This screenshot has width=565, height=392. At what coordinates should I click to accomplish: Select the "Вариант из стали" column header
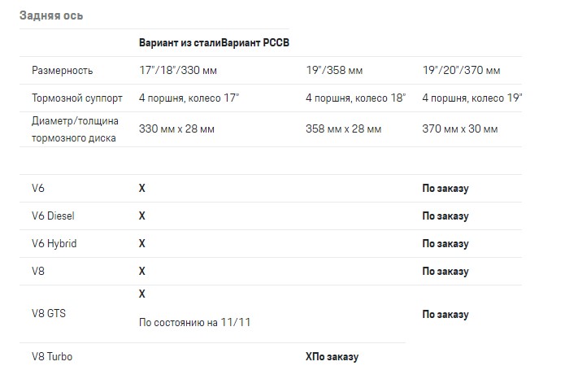(x=179, y=43)
